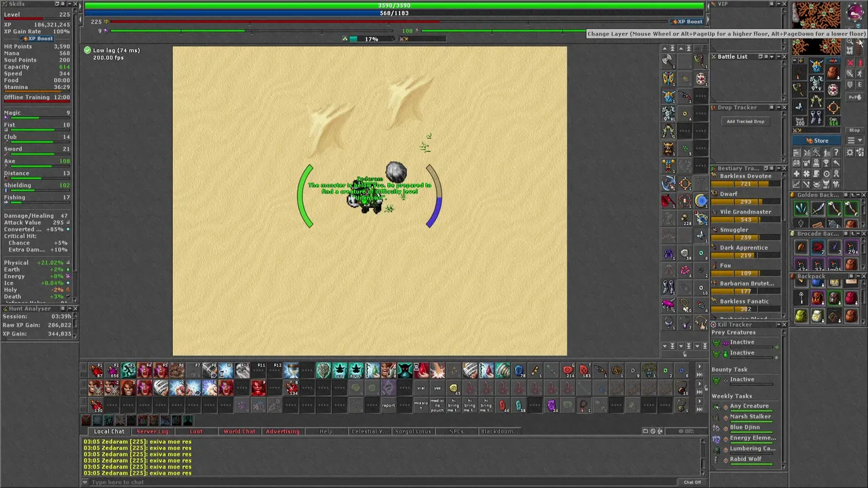Open the Sorgol Linus private chat tab
Image resolution: width=868 pixels, height=488 pixels.
point(413,431)
